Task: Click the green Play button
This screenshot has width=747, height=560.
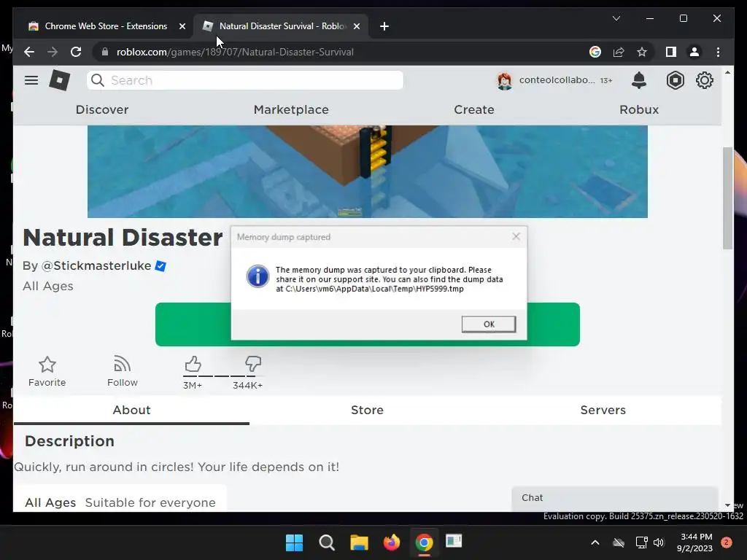Action: (x=368, y=324)
